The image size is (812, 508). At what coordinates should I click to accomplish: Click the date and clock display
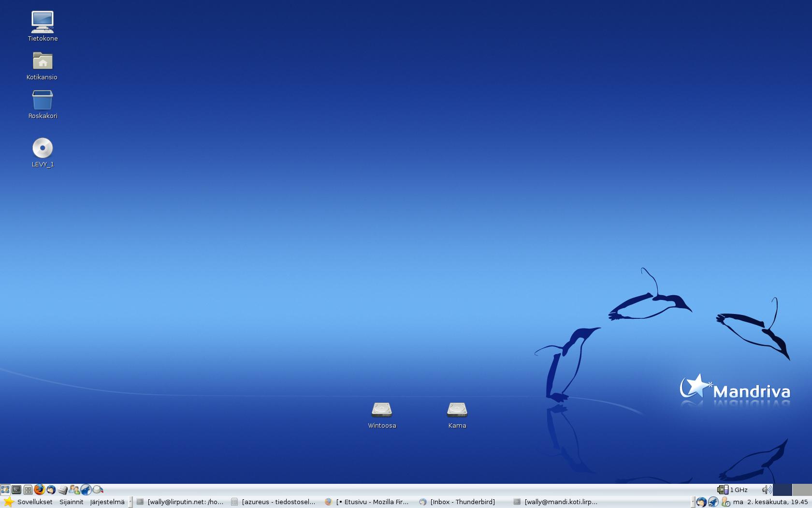(x=770, y=502)
